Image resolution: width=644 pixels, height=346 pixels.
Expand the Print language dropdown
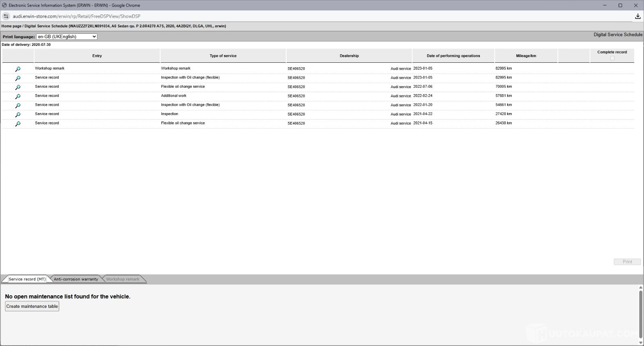pos(67,37)
